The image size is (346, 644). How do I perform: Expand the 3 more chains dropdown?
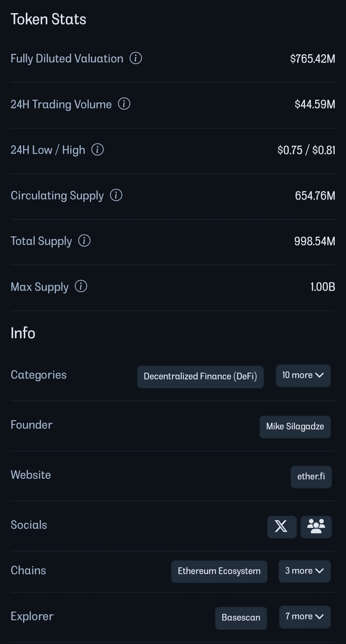pyautogui.click(x=304, y=571)
